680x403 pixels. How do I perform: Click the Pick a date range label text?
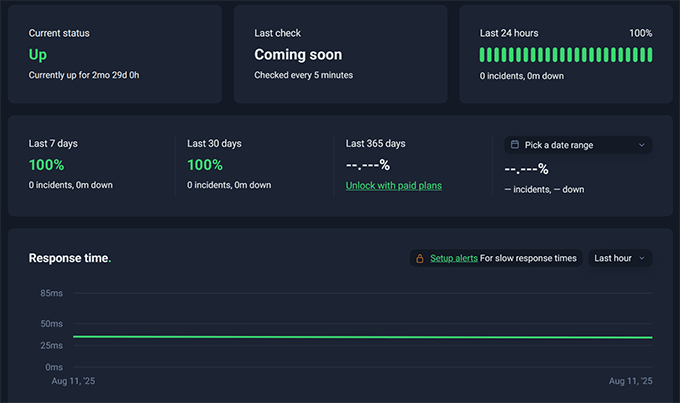[559, 145]
